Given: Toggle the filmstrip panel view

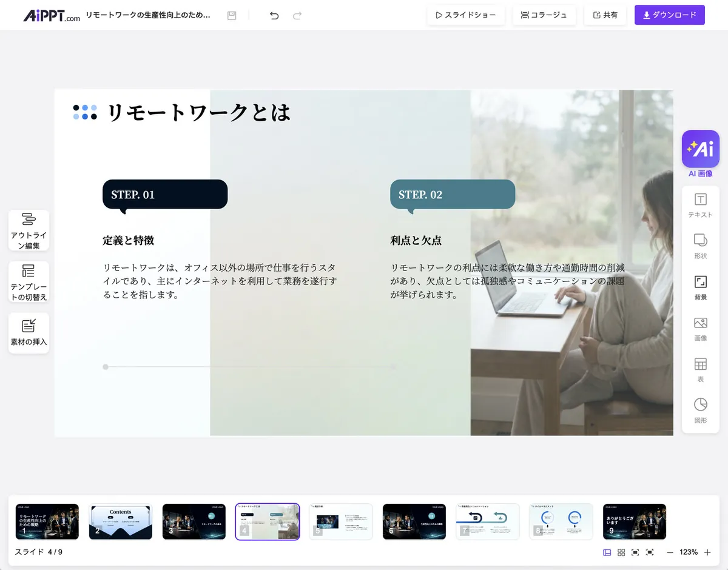Looking at the screenshot, I should click(607, 552).
